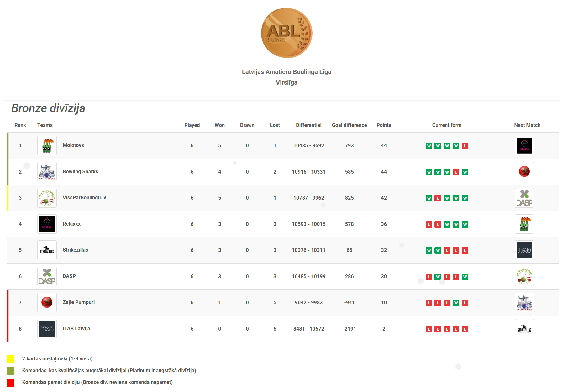The width and height of the screenshot is (563, 392).
Task: Click Bowling Sharks team logo in Teams column
Action: click(x=47, y=172)
